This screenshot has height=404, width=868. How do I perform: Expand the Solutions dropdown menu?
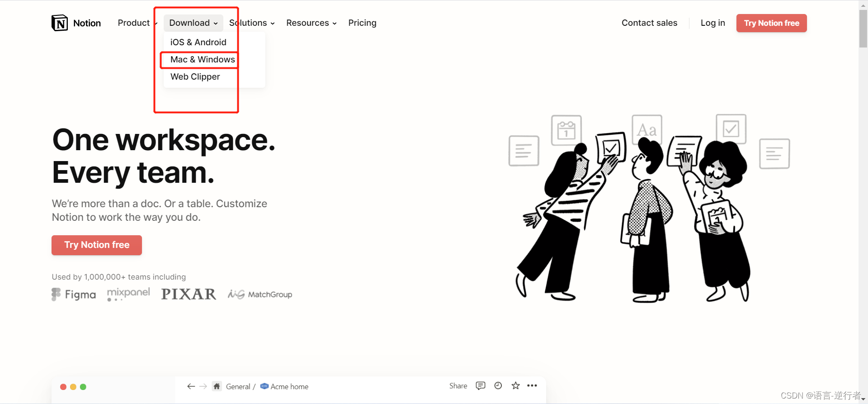252,23
